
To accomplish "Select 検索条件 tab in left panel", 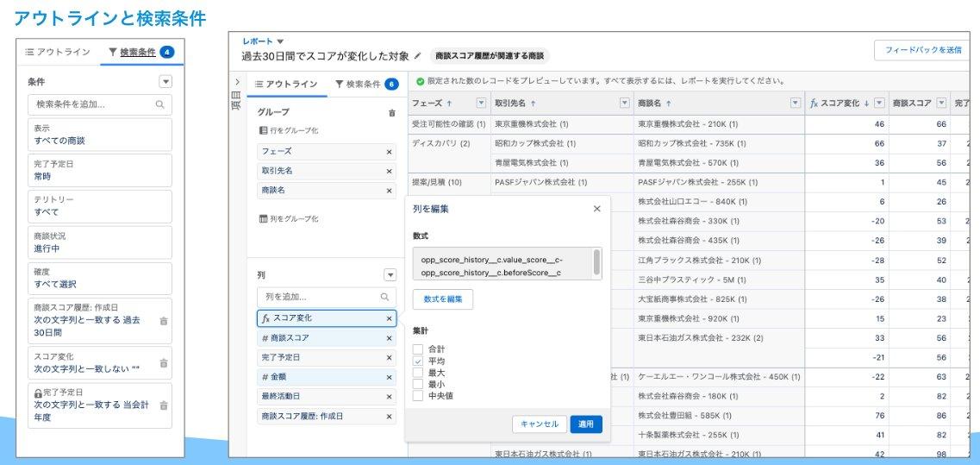I will (140, 53).
